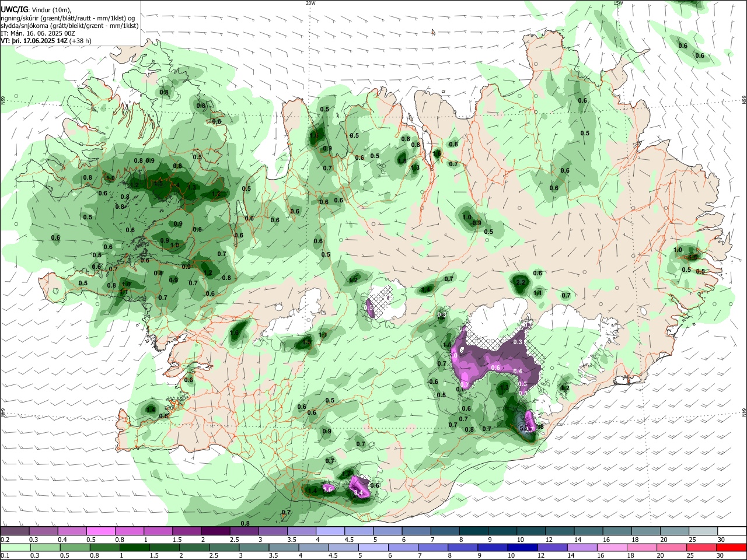Select the '1.9' precipitation value on map
Viewport: 747px width, 560px height.
point(306,342)
